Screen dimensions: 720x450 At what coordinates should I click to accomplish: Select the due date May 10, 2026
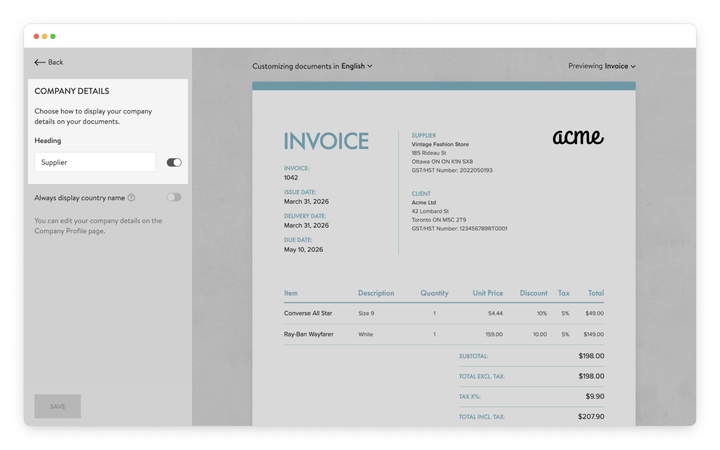(x=304, y=249)
